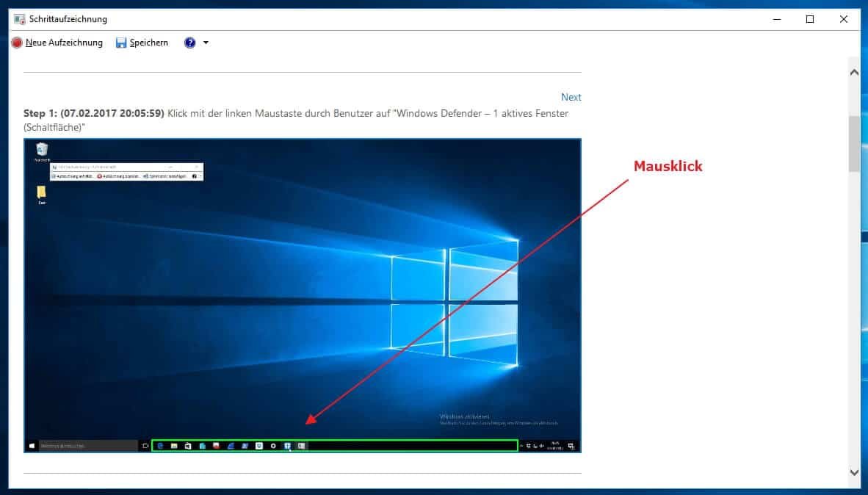Click the settings gear in recorded taskbar
Viewport: 868px width, 495px height.
click(273, 446)
